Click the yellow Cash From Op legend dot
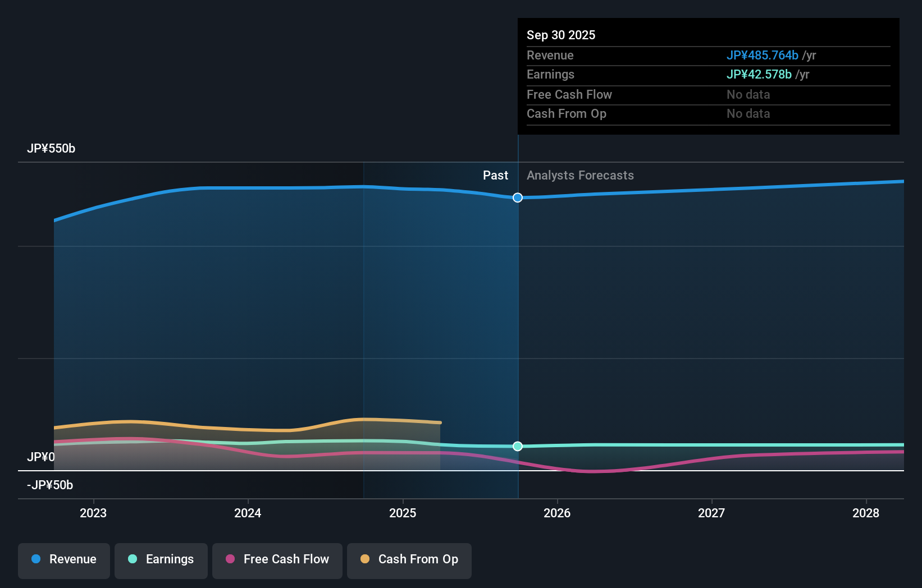The image size is (922, 588). [364, 559]
